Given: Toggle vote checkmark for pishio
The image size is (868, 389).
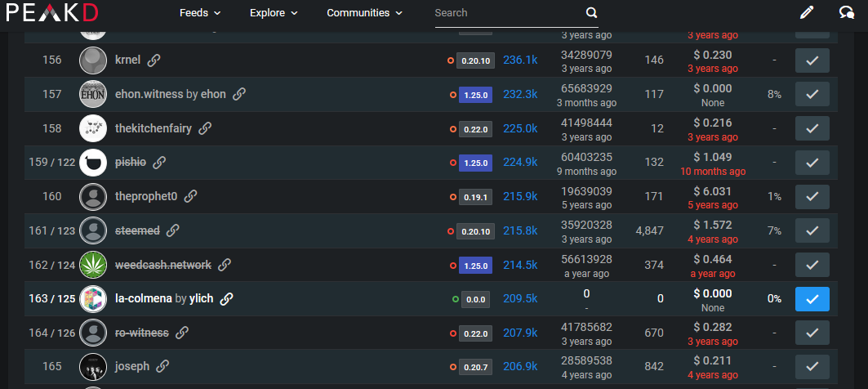Looking at the screenshot, I should point(812,163).
